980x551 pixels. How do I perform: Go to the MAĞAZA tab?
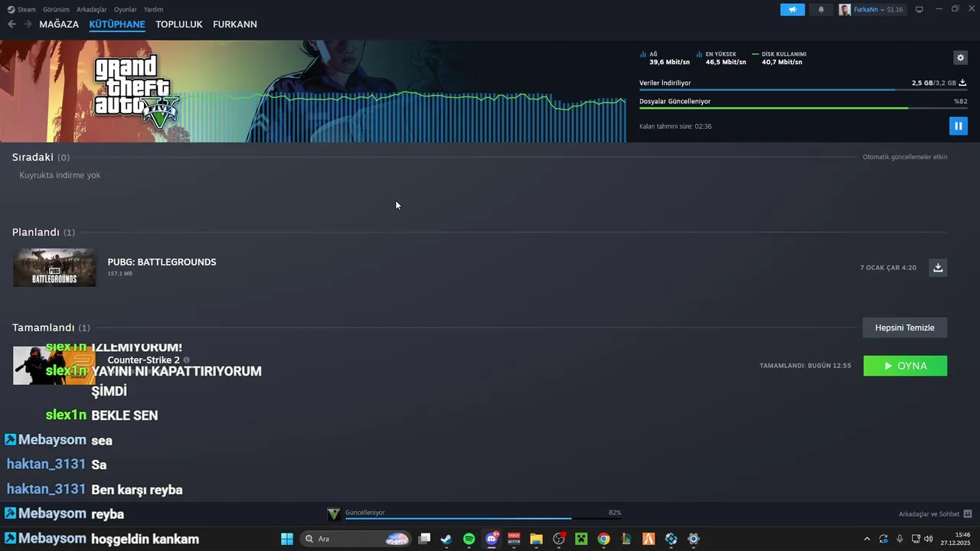pyautogui.click(x=59, y=24)
